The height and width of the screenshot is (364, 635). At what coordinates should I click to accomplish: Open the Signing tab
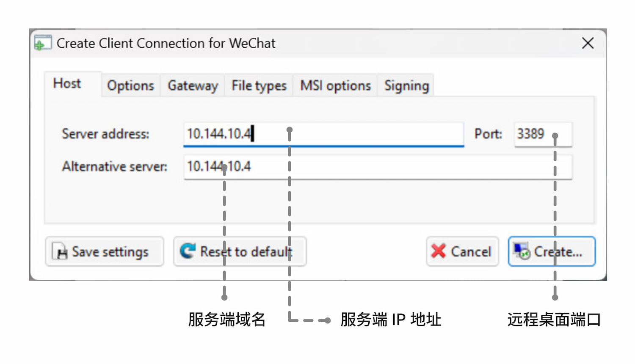(406, 85)
